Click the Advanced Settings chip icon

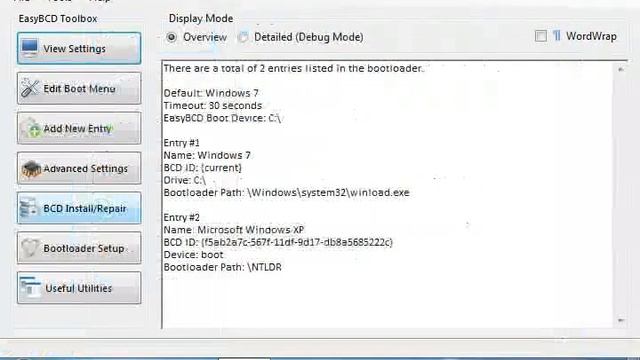(31, 169)
